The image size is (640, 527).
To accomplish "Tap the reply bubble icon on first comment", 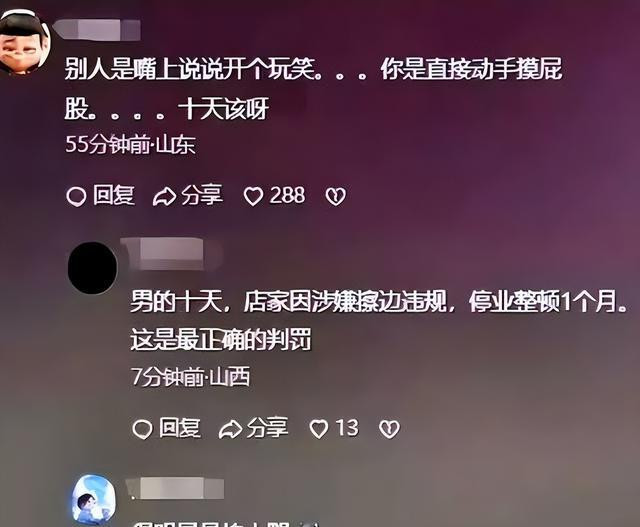I will click(76, 196).
